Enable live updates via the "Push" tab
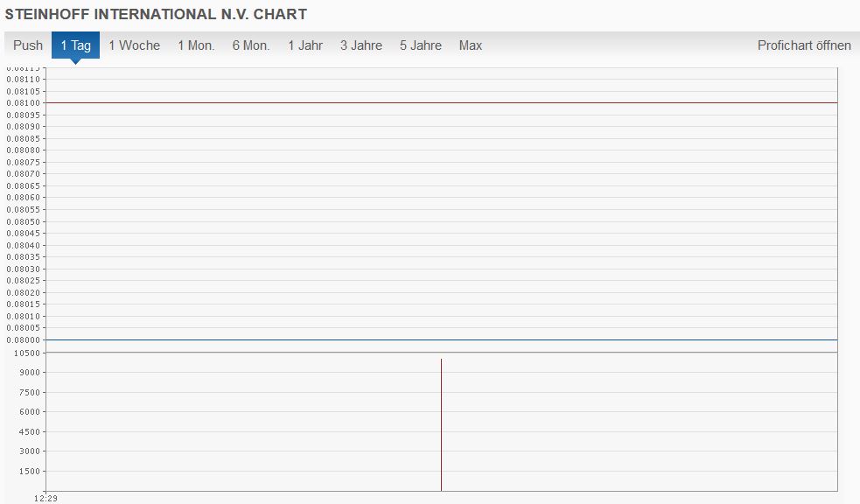Screen dimensions: 860x504 point(27,45)
